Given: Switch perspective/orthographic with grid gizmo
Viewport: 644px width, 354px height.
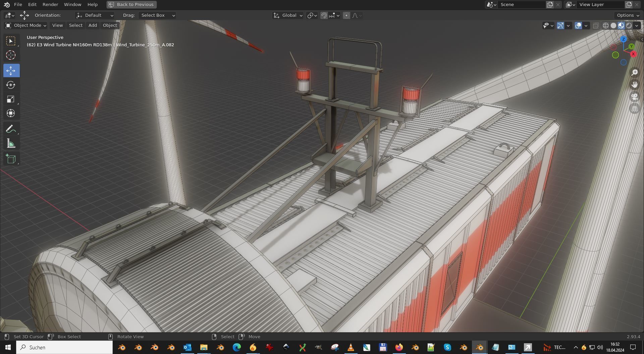Looking at the screenshot, I should (634, 109).
